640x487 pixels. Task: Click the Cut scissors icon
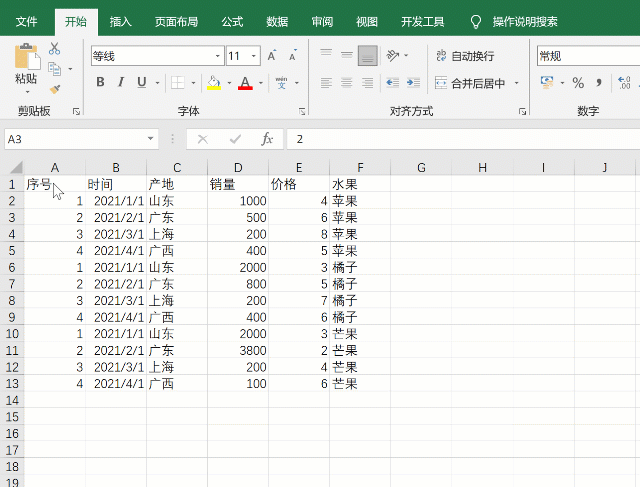click(x=54, y=48)
